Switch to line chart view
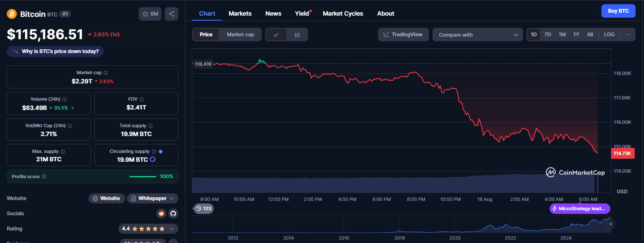The width and height of the screenshot is (644, 243). click(x=276, y=35)
